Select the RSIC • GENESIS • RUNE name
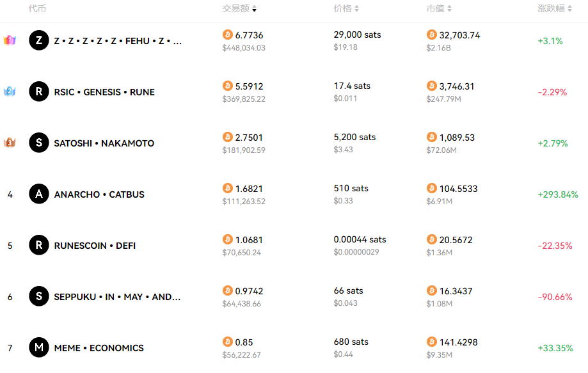Screen dimensions: 588x373 coord(104,92)
